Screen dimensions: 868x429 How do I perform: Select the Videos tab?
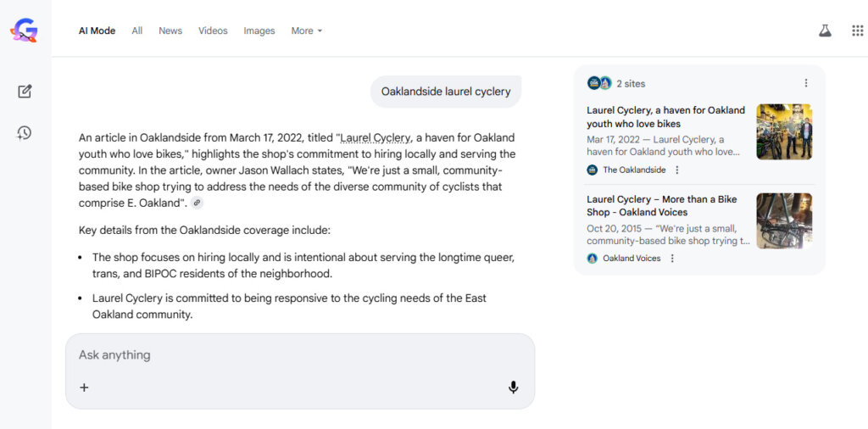[213, 31]
